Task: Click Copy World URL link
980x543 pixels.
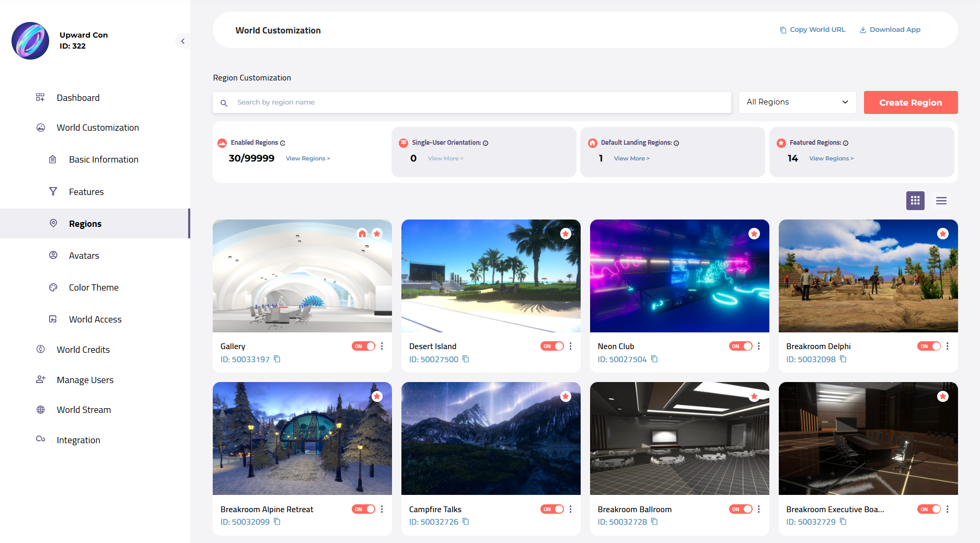Action: coord(813,30)
